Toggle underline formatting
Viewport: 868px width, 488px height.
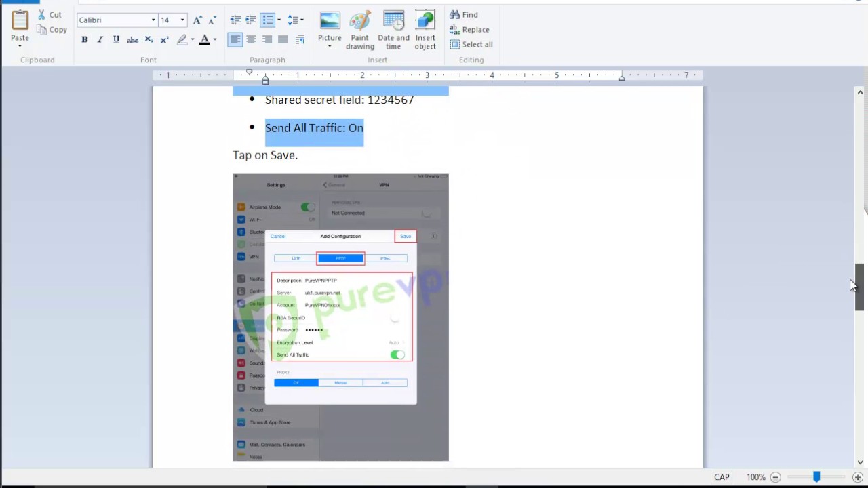click(x=116, y=40)
